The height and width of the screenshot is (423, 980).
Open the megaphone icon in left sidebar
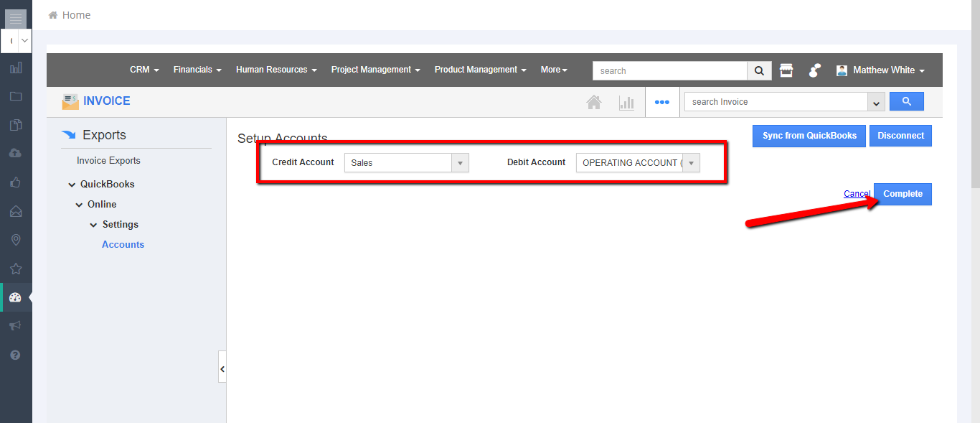click(16, 325)
